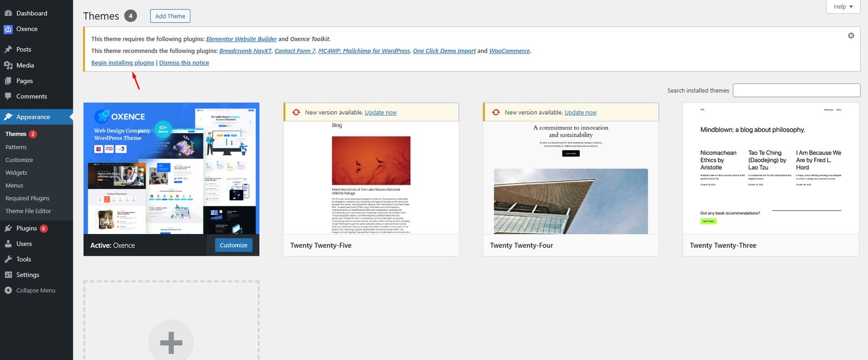868x360 pixels.
Task: Click the Oxence sidebar logo icon
Action: point(8,29)
